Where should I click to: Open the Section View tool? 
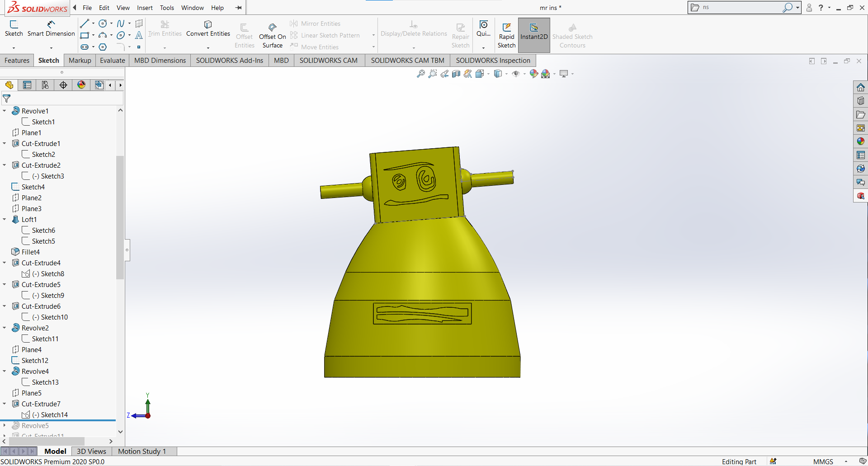456,74
